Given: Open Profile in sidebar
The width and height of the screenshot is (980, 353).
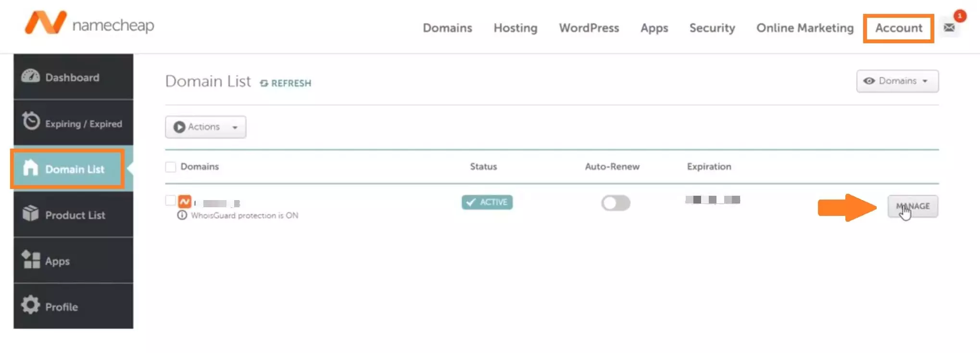Looking at the screenshot, I should (73, 306).
